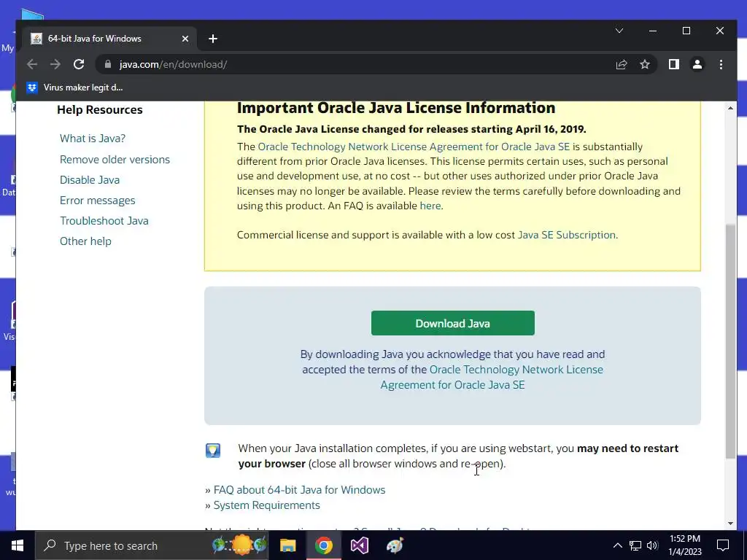Open 'Error messages' help link
The height and width of the screenshot is (560, 747).
pyautogui.click(x=98, y=201)
